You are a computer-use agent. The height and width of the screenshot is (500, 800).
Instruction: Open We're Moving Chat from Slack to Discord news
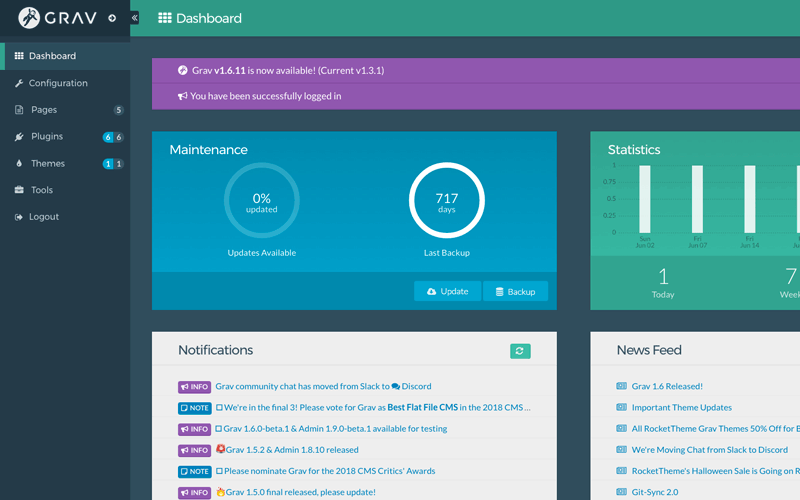pyautogui.click(x=710, y=449)
